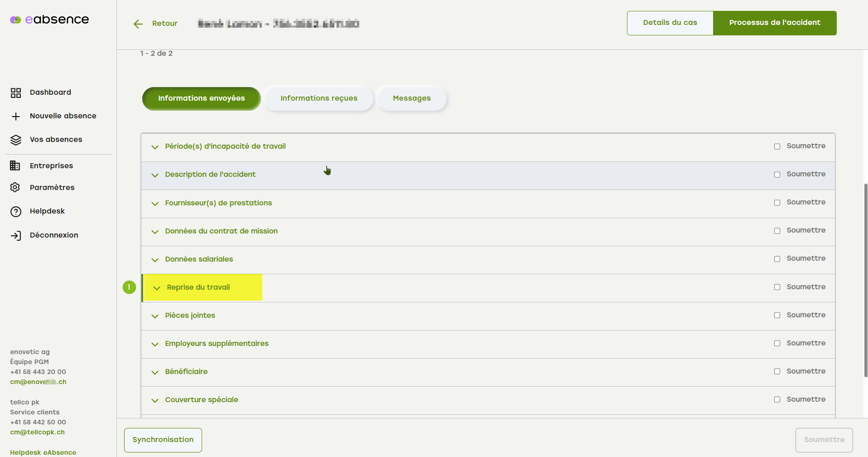Open the Messages tab
Screen dimensions: 868x457
point(411,98)
